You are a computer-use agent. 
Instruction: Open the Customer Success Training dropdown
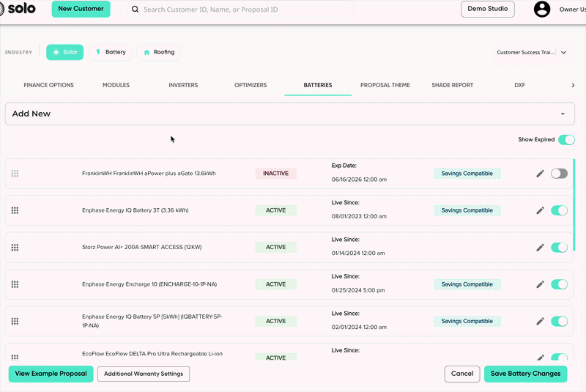[x=532, y=52]
